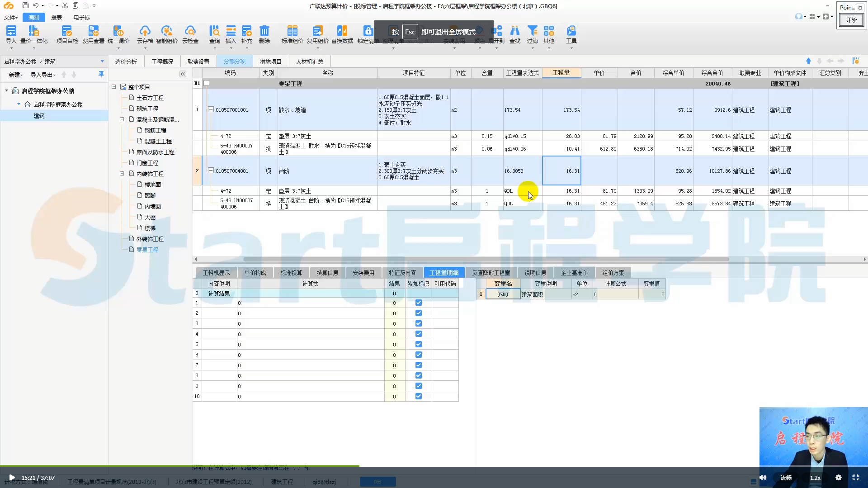
Task: Click the speaker volume icon
Action: tap(763, 478)
